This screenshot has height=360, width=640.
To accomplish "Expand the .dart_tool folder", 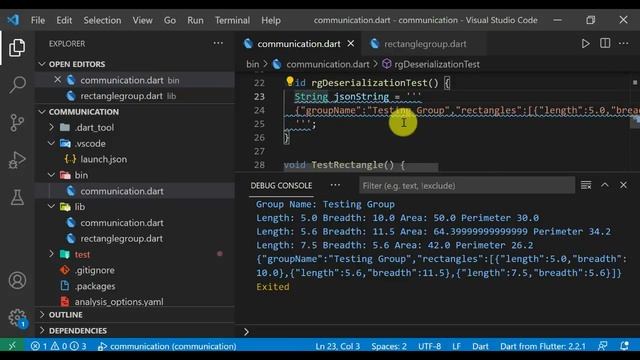I will pyautogui.click(x=51, y=127).
